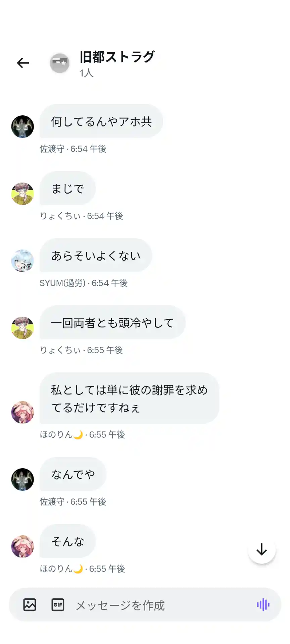Viewport: 290px width, 644px height.
Task: Select the 一回両者とも頭冷やして message bubble
Action: click(112, 322)
